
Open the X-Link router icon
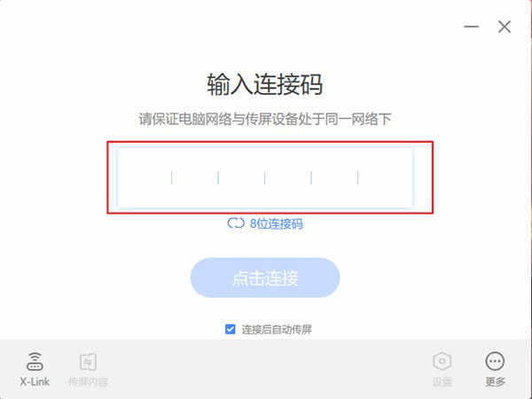pyautogui.click(x=35, y=362)
